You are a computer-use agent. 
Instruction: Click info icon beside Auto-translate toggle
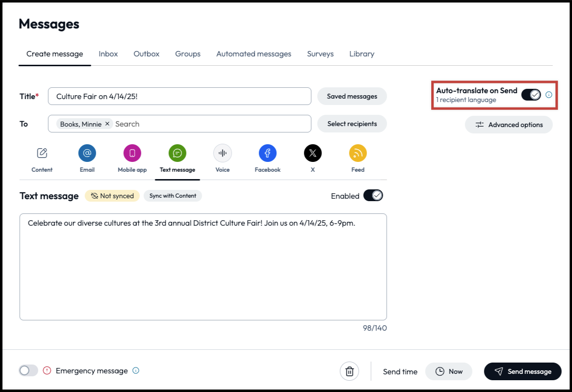pos(549,95)
